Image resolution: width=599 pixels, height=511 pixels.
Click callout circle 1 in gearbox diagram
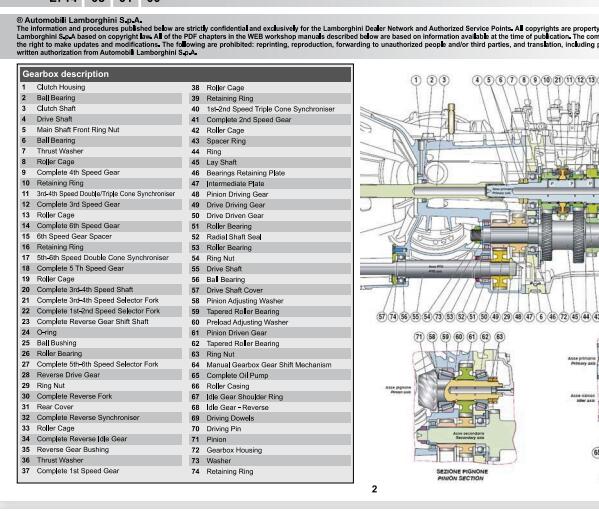(x=416, y=80)
